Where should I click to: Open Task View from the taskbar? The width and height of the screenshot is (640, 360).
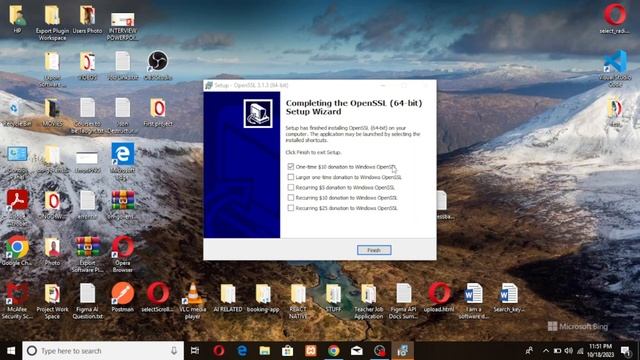click(195, 351)
